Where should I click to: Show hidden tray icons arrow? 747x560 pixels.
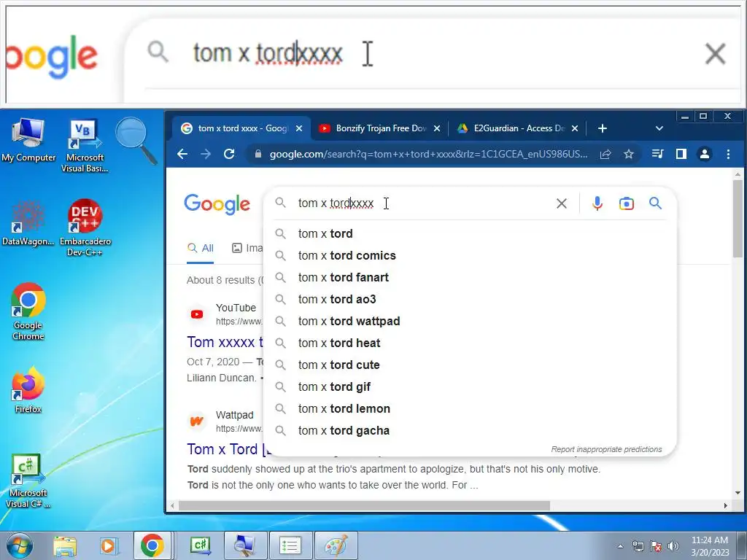pyautogui.click(x=620, y=546)
